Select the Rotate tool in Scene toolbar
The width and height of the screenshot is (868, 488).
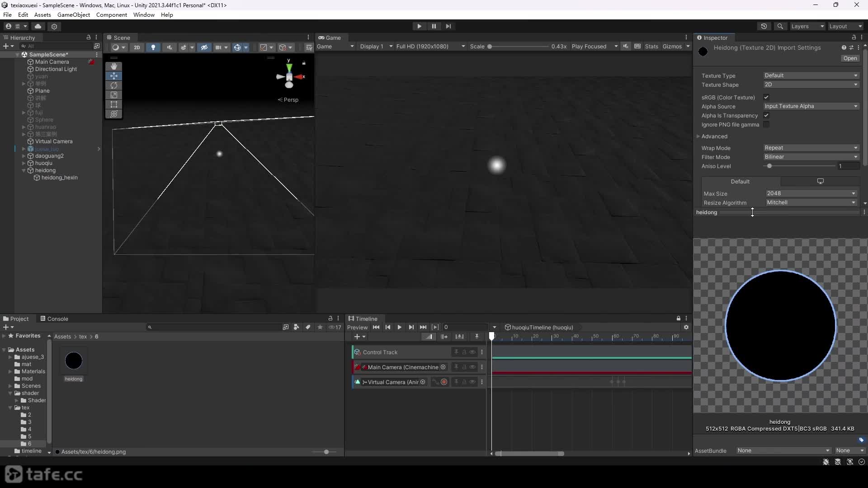pyautogui.click(x=114, y=85)
